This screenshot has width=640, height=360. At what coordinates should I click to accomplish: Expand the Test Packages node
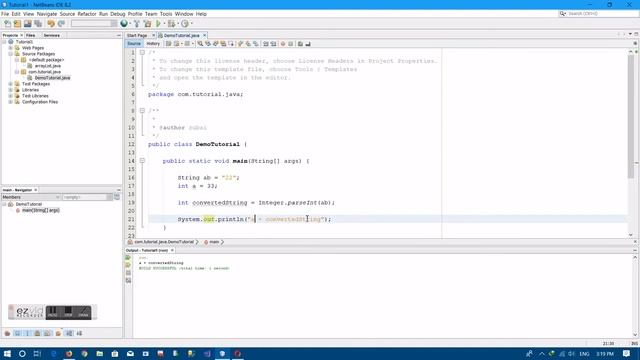click(11, 84)
